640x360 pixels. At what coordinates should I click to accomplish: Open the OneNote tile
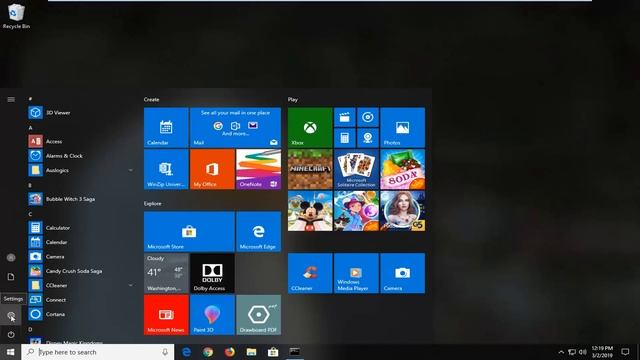pos(258,169)
